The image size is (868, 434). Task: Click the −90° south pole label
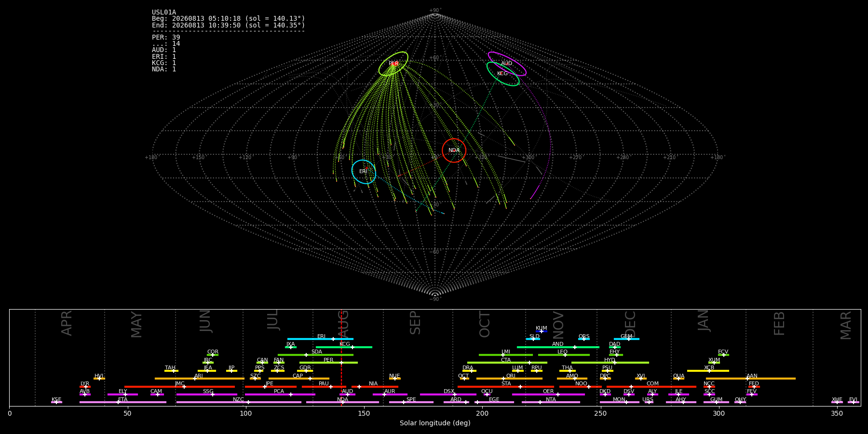(435, 299)
